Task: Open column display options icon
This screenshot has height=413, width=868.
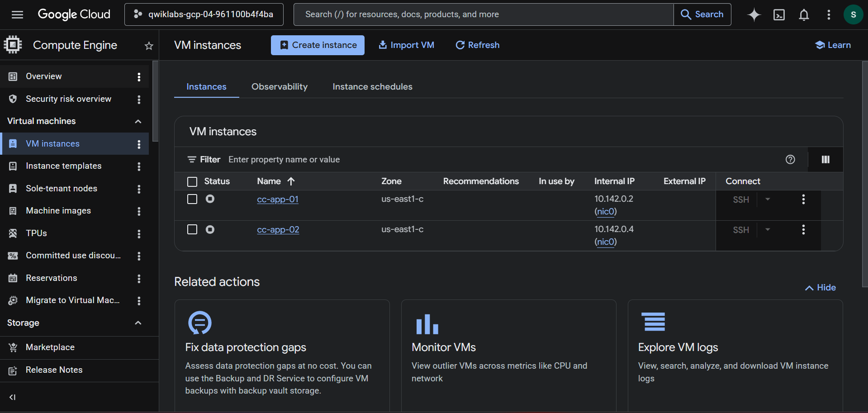Action: pos(825,159)
